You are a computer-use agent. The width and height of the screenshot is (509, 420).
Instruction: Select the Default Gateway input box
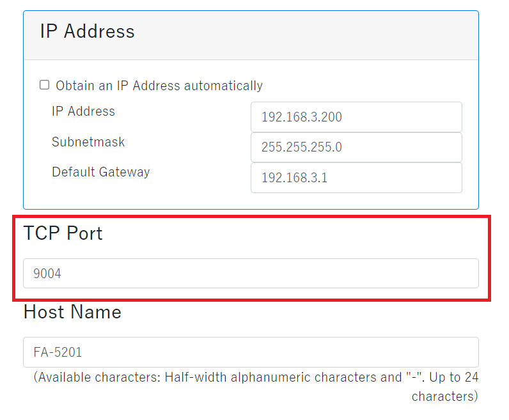[x=356, y=178]
